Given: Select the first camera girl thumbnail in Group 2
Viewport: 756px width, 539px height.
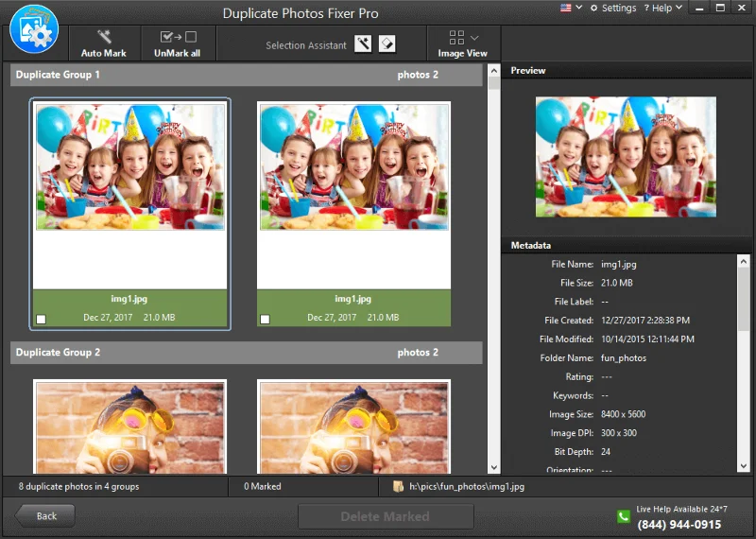Looking at the screenshot, I should 129,427.
